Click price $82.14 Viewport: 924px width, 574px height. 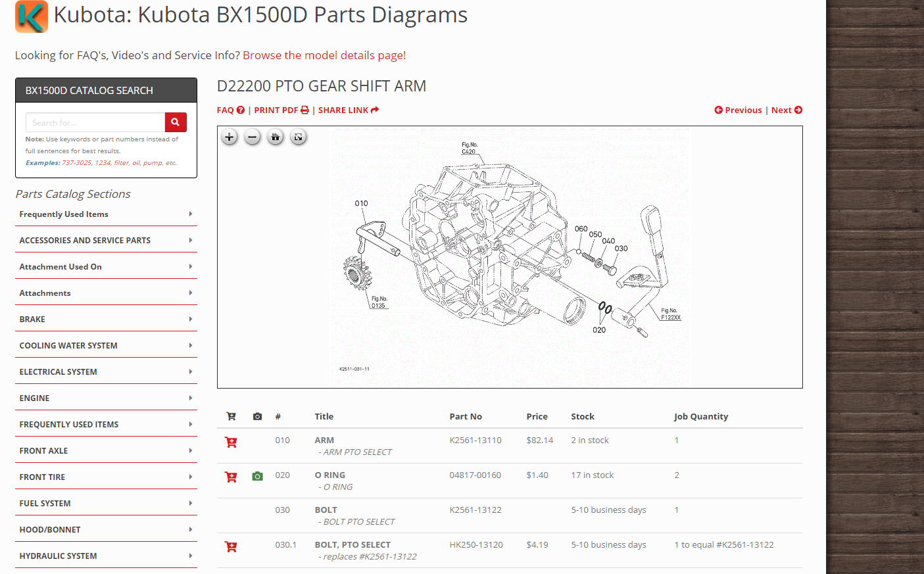point(539,440)
